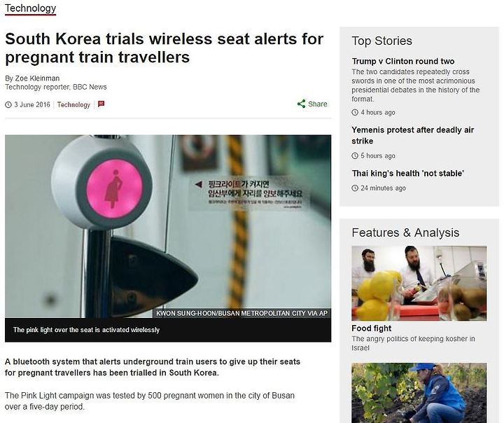Open Thai king's health 'not stable' story
The width and height of the screenshot is (504, 423).
(408, 174)
